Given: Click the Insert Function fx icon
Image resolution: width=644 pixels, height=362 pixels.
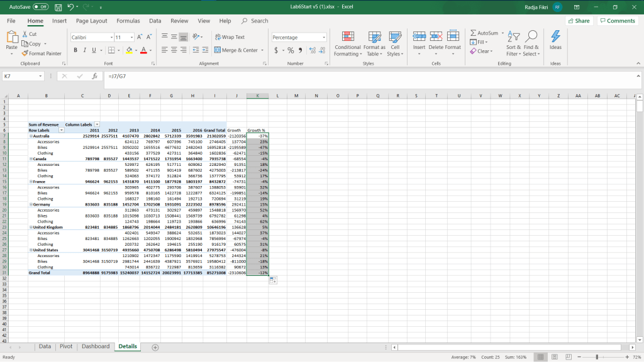Looking at the screenshot, I should (94, 76).
